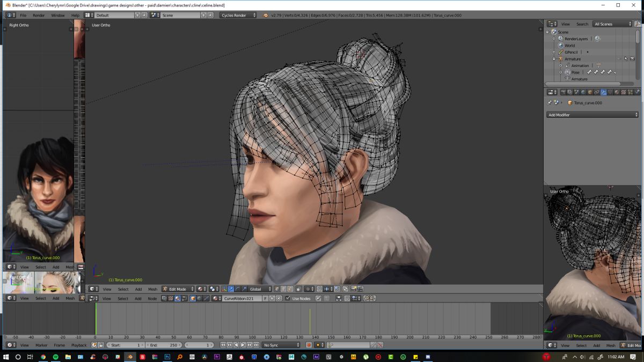Toggle the Use Nodes checkbox

coord(288,298)
